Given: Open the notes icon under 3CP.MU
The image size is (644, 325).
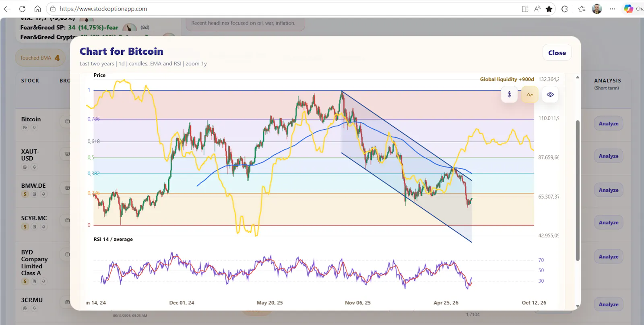Looking at the screenshot, I should click(25, 308).
